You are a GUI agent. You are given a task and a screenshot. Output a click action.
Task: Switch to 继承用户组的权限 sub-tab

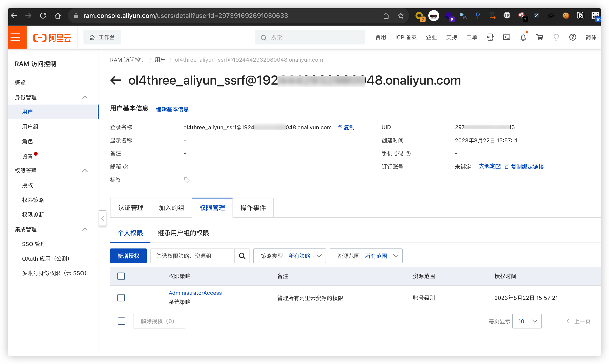[183, 233]
